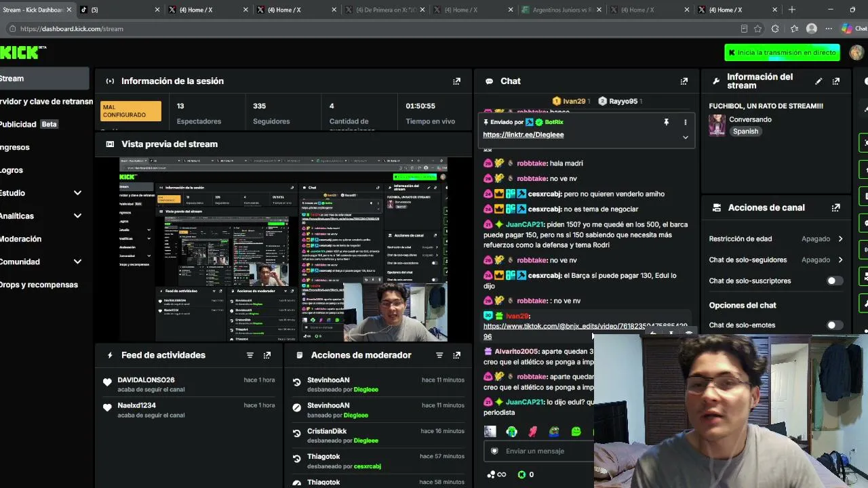Toggle Chat de solo-suscriptores switch

tap(835, 281)
